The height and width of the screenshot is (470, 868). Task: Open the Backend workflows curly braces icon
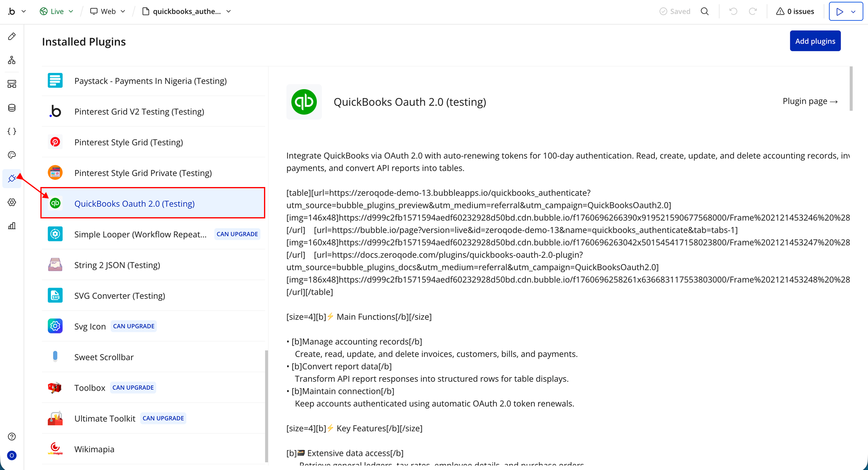point(12,132)
